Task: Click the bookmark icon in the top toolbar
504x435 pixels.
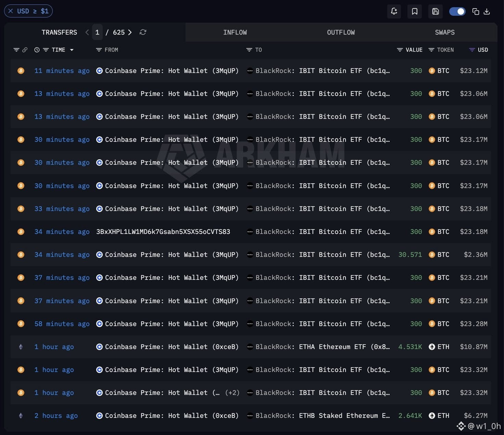Action: click(x=415, y=11)
